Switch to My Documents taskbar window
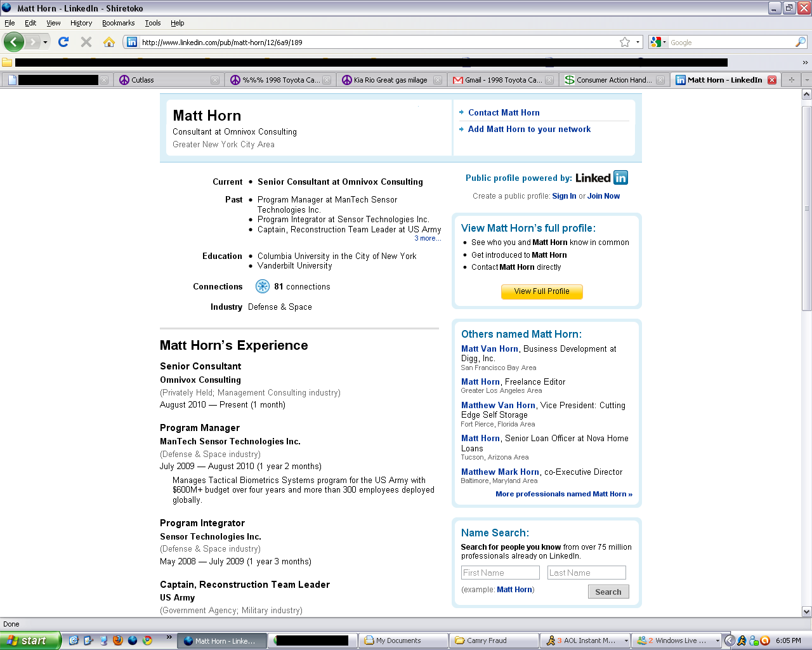 (403, 640)
